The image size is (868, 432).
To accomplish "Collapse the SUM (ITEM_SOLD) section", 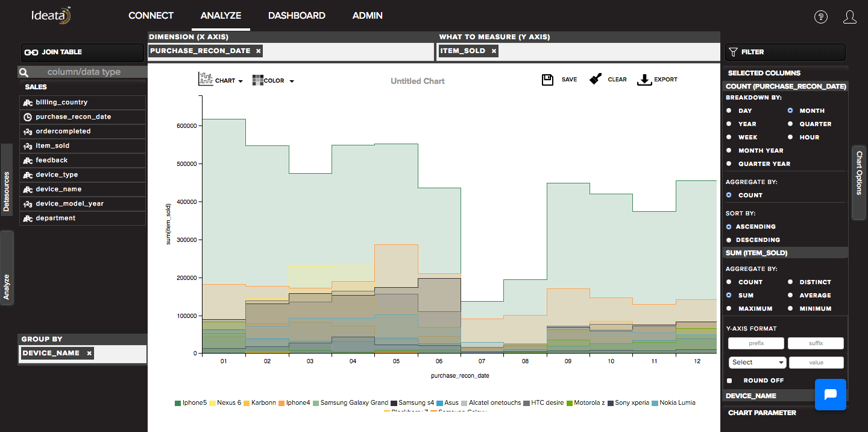I will tap(785, 253).
